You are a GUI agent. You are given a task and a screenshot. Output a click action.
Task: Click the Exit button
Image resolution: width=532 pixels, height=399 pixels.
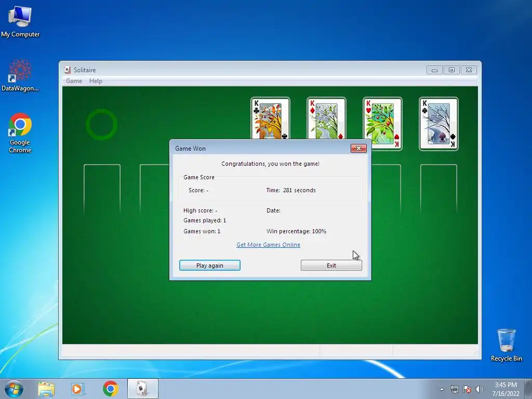pyautogui.click(x=331, y=265)
